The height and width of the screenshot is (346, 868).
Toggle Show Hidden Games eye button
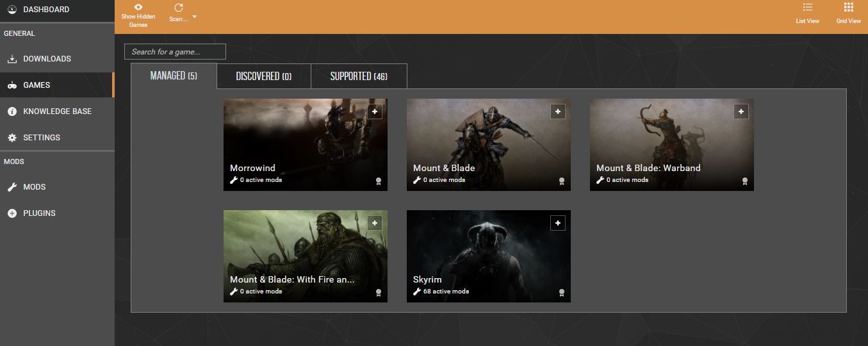tap(138, 16)
